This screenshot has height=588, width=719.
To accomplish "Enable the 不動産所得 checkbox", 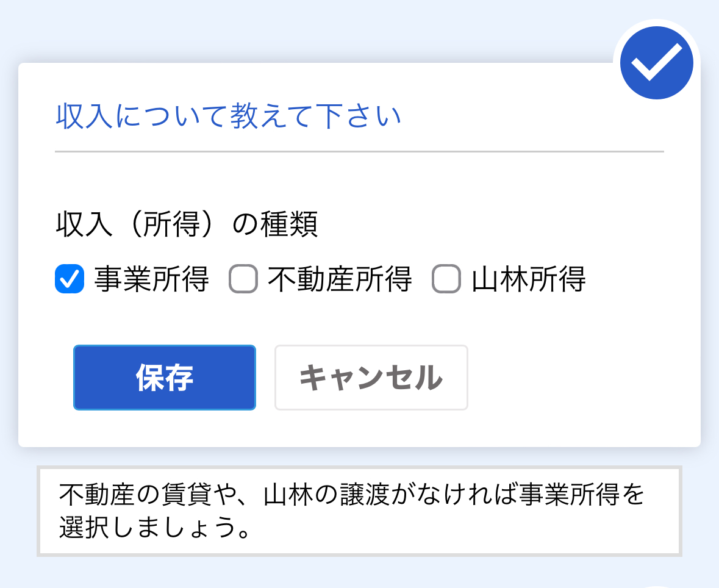I will 243,279.
